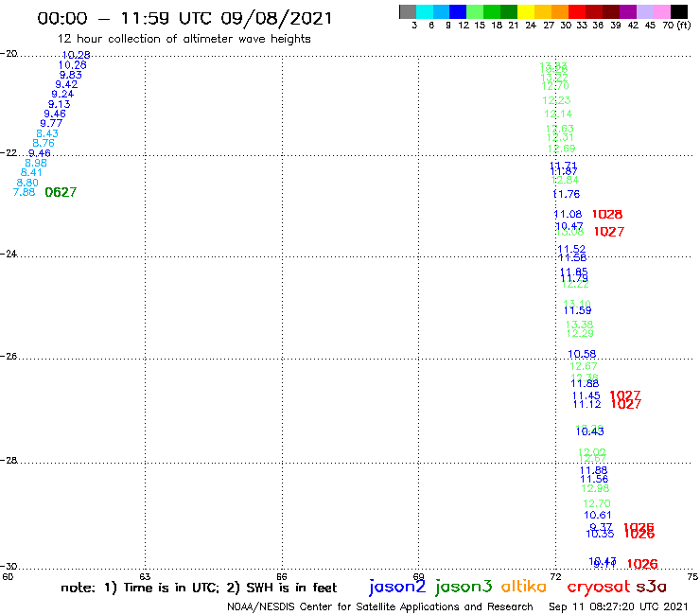Pick the dark blue legend swatch
The image size is (700, 615).
[x=458, y=11]
